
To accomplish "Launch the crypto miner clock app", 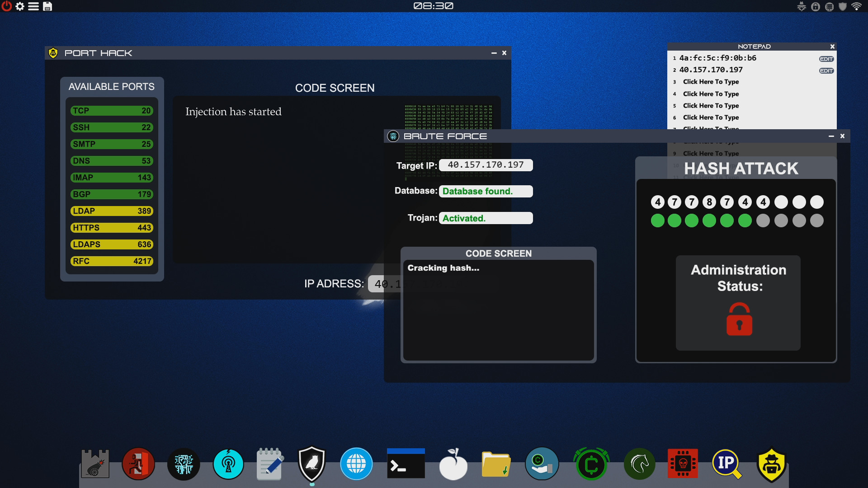I will pyautogui.click(x=590, y=464).
